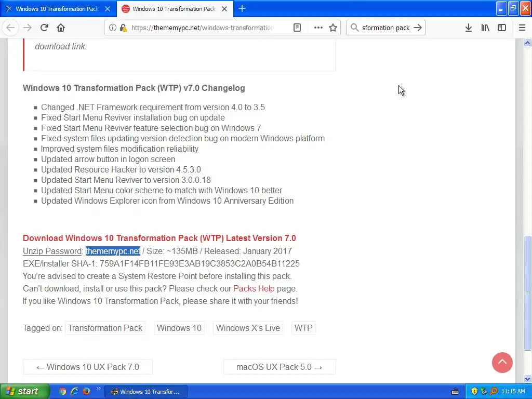Go to previous post Windows 10 UX Pack 7.0
The height and width of the screenshot is (399, 532).
(87, 367)
